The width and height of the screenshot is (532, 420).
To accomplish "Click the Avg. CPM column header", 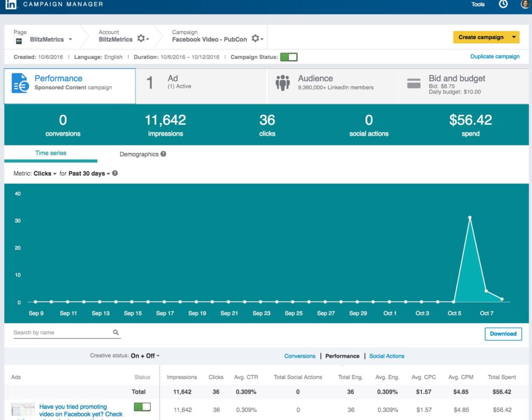I will [x=461, y=377].
